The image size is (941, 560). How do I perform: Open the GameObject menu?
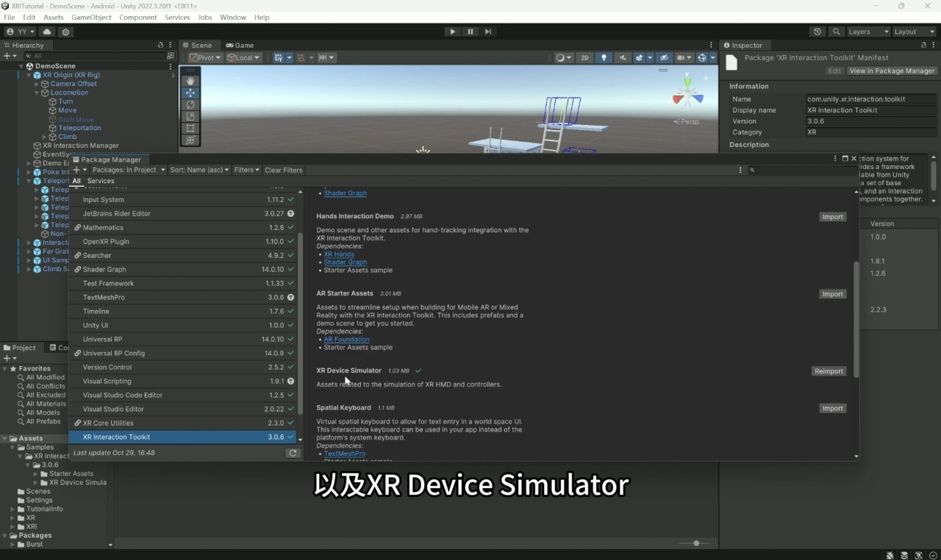[91, 17]
